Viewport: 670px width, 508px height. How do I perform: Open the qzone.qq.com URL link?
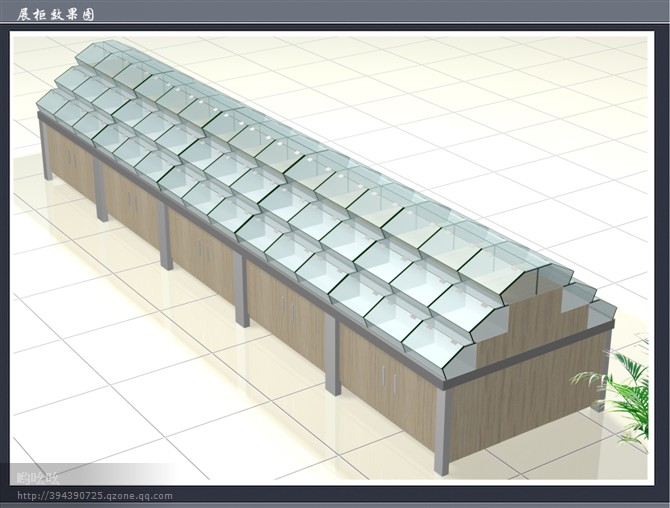click(x=96, y=495)
